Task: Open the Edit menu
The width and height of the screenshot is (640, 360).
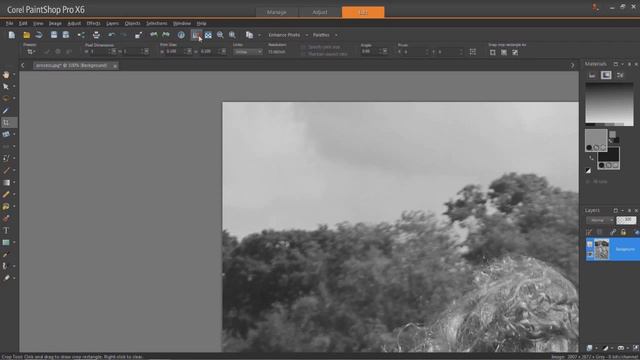Action: (x=23, y=24)
